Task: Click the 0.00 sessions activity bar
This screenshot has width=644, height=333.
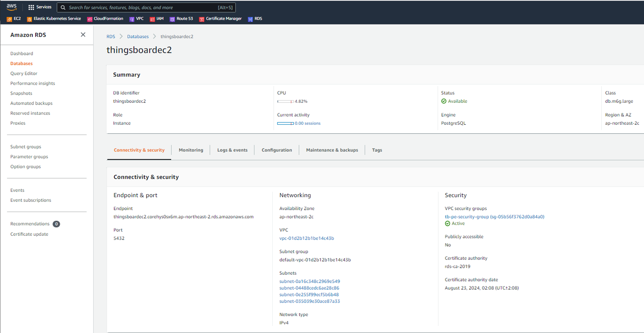Action: 285,123
